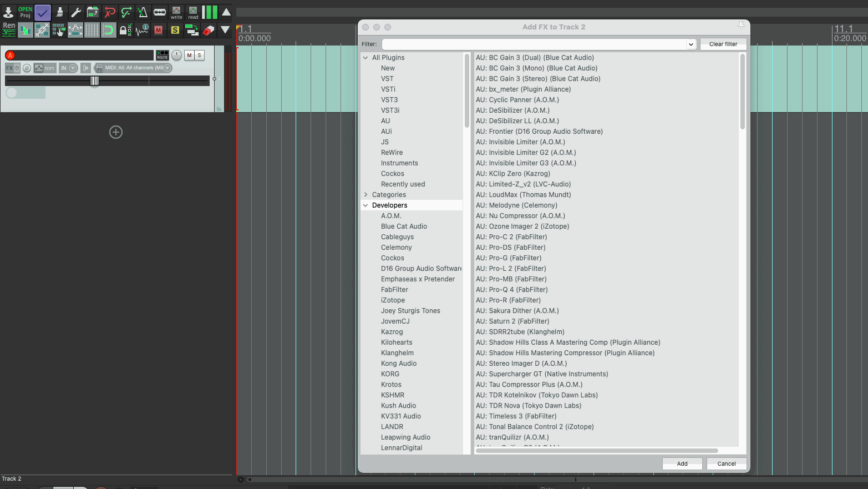
Task: Select Blue Cat Audio developer
Action: pyautogui.click(x=404, y=226)
